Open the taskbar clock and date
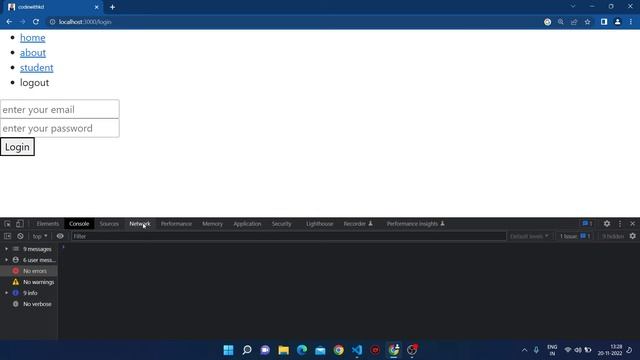640x360 pixels. [610, 350]
